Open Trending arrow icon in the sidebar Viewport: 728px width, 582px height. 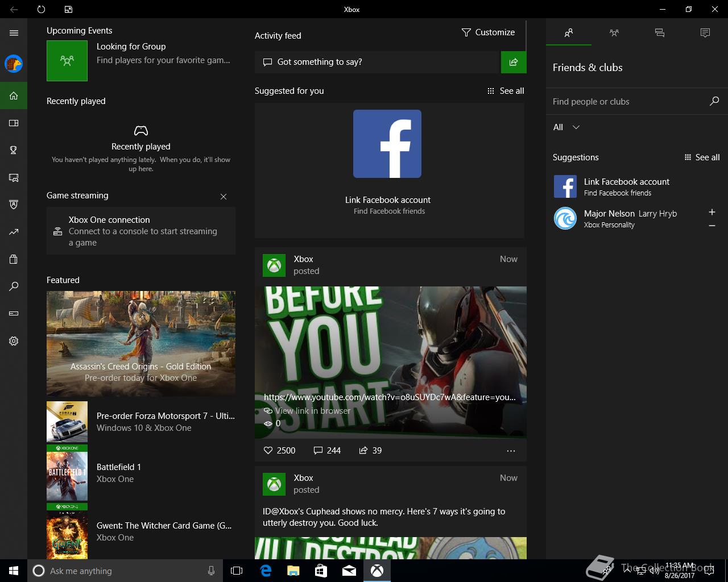click(x=14, y=232)
